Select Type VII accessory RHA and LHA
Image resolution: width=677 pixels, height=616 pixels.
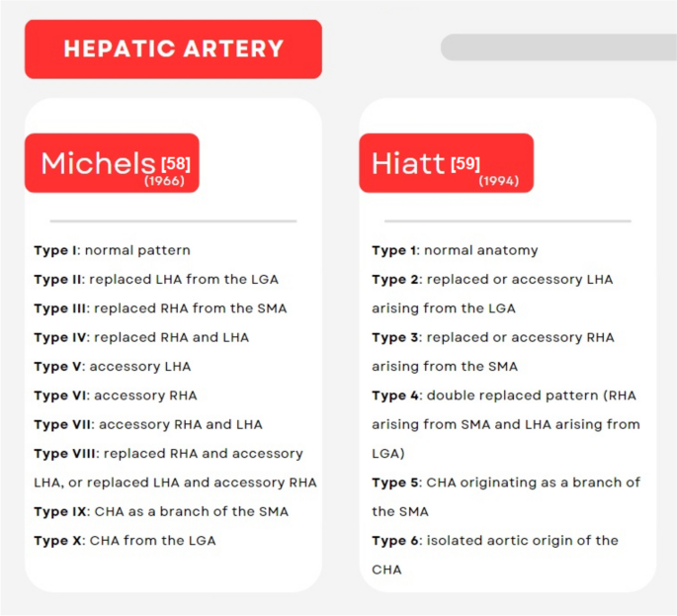(148, 424)
